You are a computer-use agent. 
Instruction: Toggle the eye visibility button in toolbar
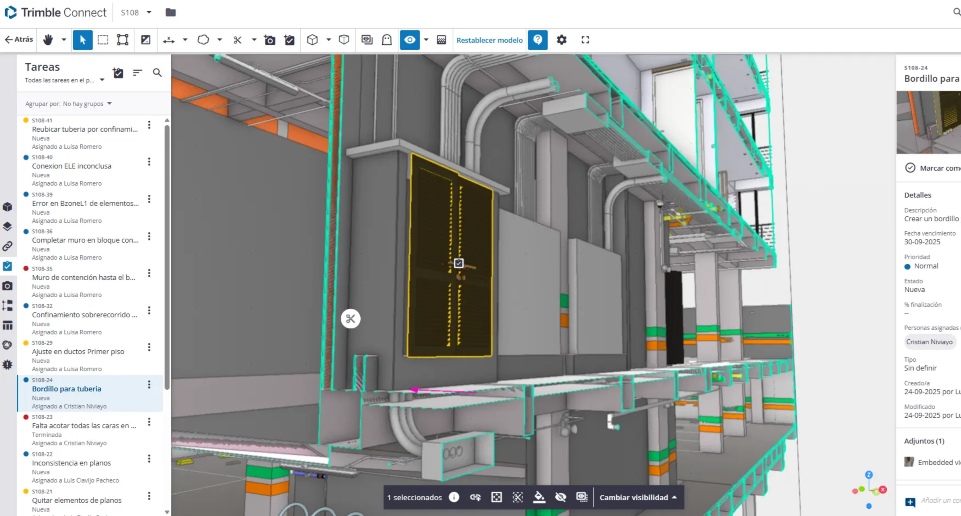click(409, 40)
